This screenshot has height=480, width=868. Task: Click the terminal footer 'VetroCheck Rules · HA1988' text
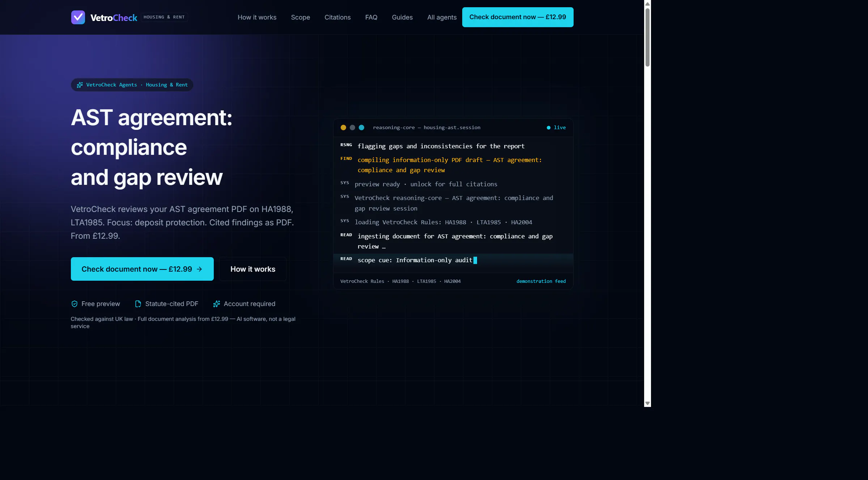(400, 281)
